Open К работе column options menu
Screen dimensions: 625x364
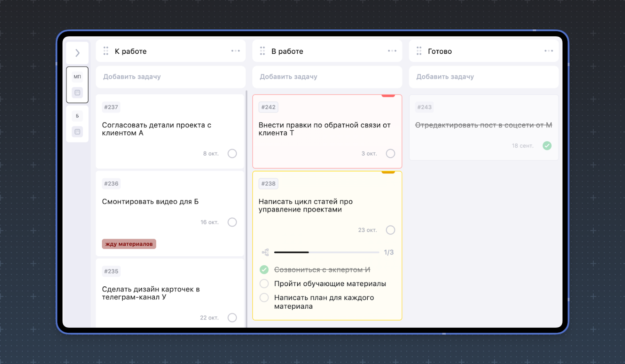[235, 51]
